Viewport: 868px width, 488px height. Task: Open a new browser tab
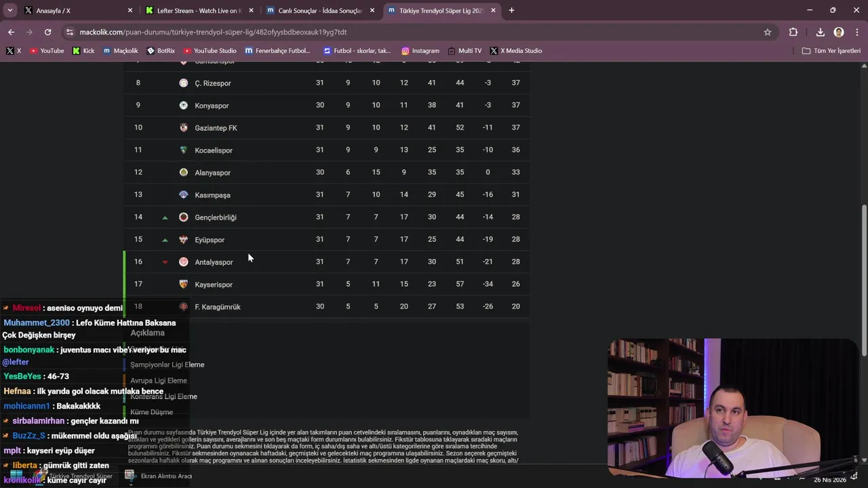[511, 10]
